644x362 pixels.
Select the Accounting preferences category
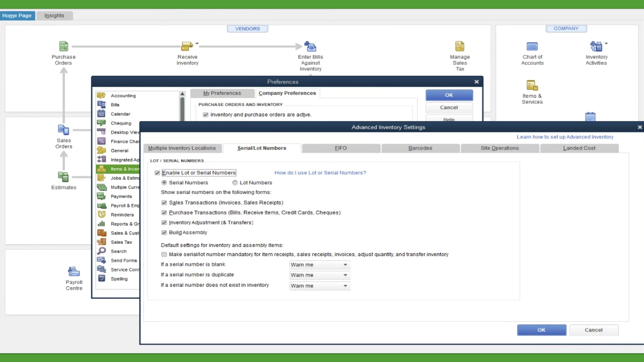pos(123,95)
